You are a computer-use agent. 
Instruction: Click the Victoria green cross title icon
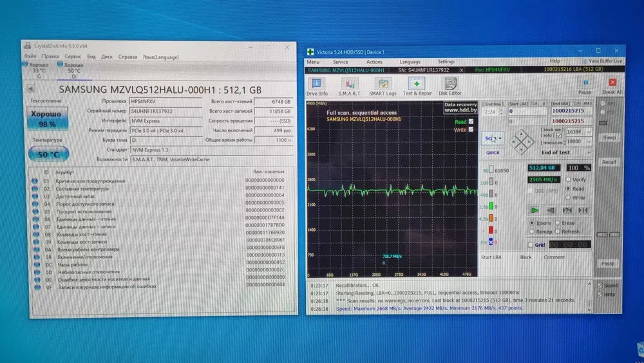[x=310, y=52]
